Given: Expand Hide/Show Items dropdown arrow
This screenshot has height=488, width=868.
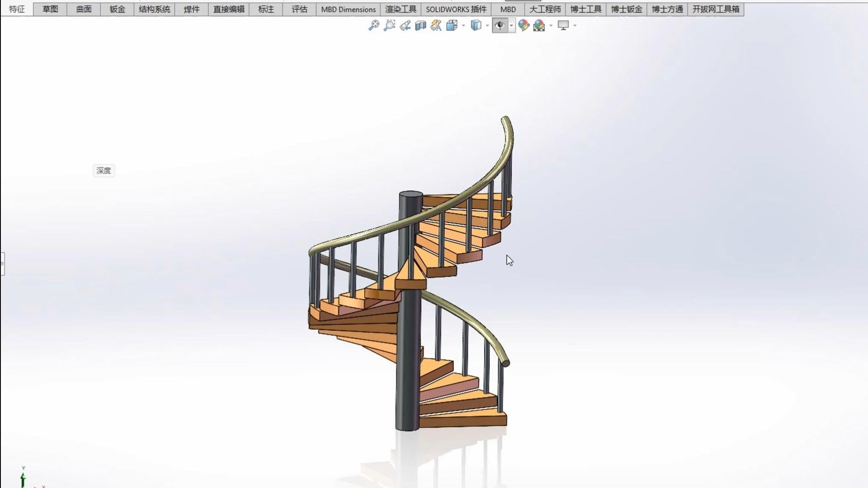Looking at the screenshot, I should pyautogui.click(x=511, y=26).
